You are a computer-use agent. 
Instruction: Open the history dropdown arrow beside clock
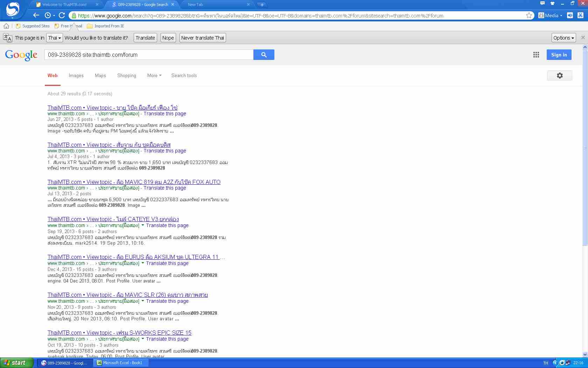[54, 15]
